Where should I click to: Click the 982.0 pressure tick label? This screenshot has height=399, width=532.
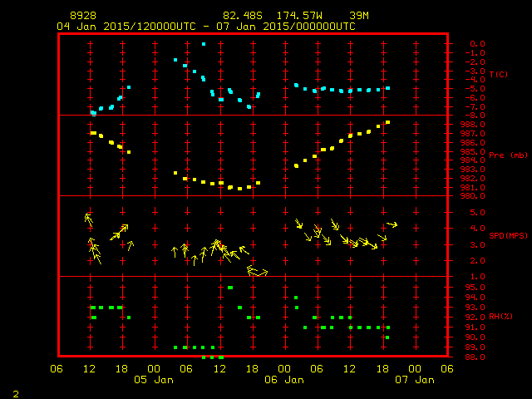[473, 179]
